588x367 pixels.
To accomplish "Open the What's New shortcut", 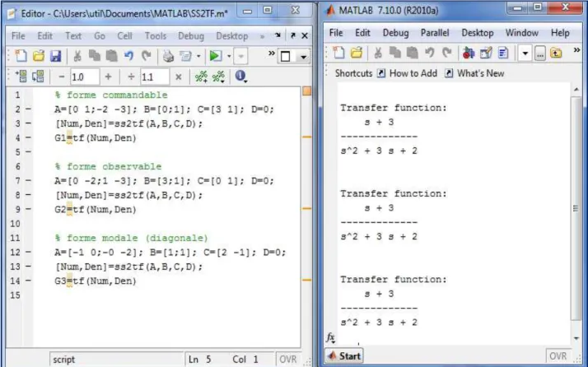I will coord(474,73).
